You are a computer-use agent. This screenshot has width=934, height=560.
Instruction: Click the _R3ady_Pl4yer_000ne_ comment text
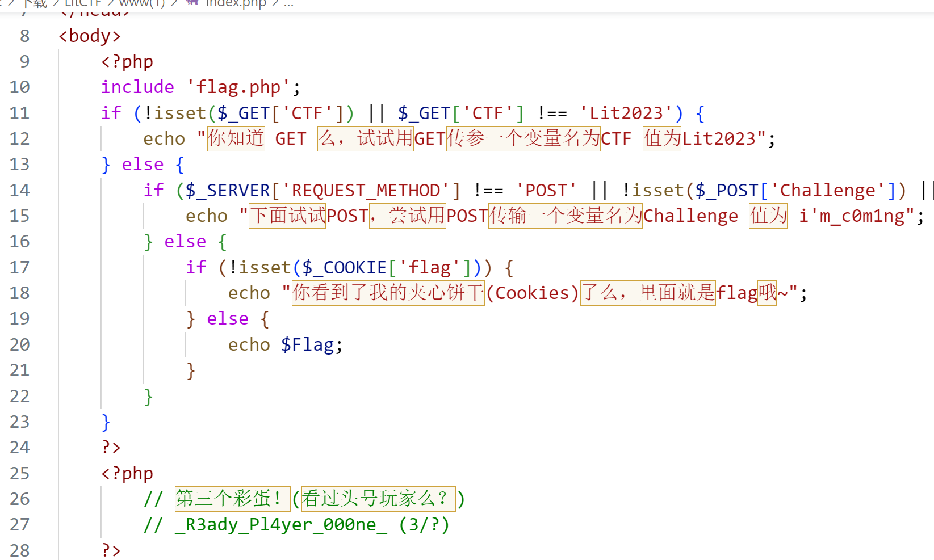(281, 524)
